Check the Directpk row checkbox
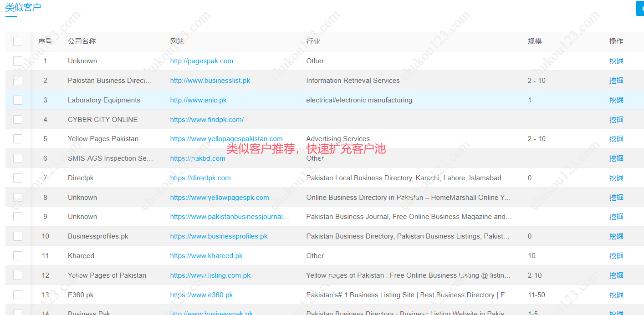The height and width of the screenshot is (315, 644). pos(18,178)
